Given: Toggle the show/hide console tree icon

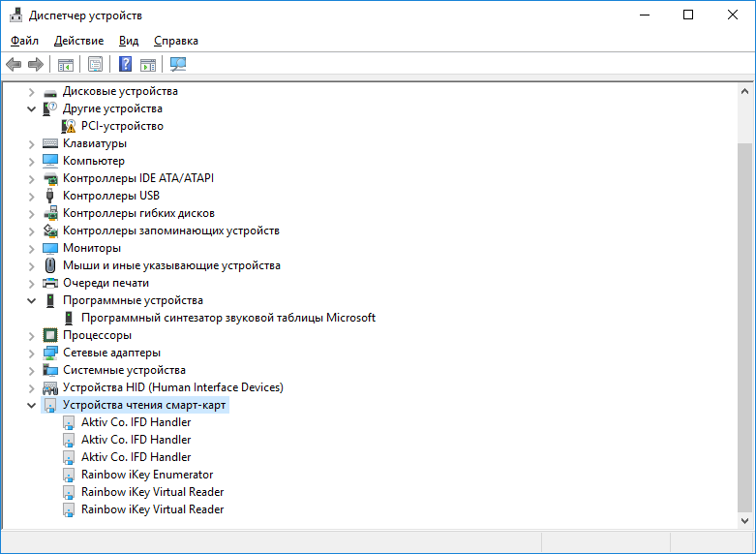Looking at the screenshot, I should coord(66,65).
